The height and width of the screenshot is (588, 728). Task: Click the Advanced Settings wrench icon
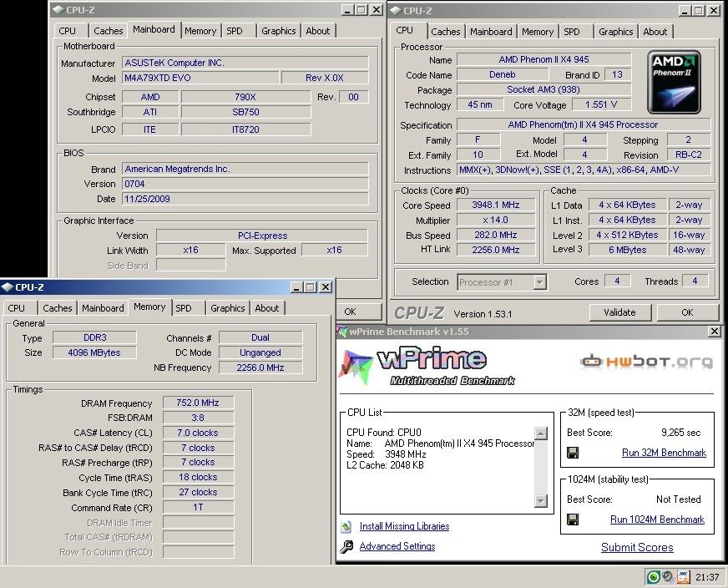point(346,547)
